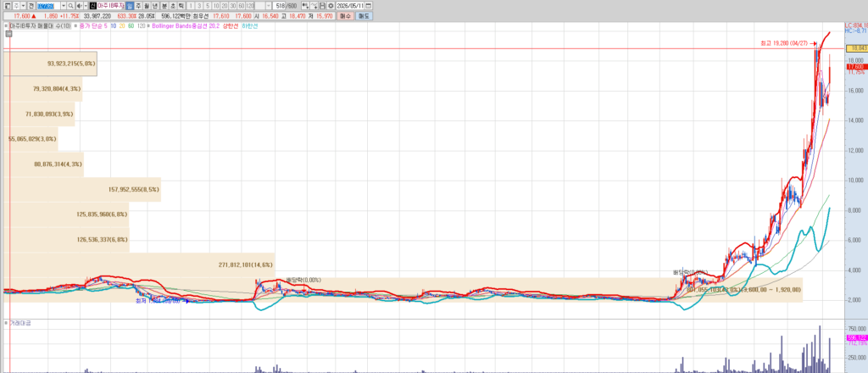The height and width of the screenshot is (373, 868).
Task: Switch to the 분 minute chart period
Action: [164, 6]
